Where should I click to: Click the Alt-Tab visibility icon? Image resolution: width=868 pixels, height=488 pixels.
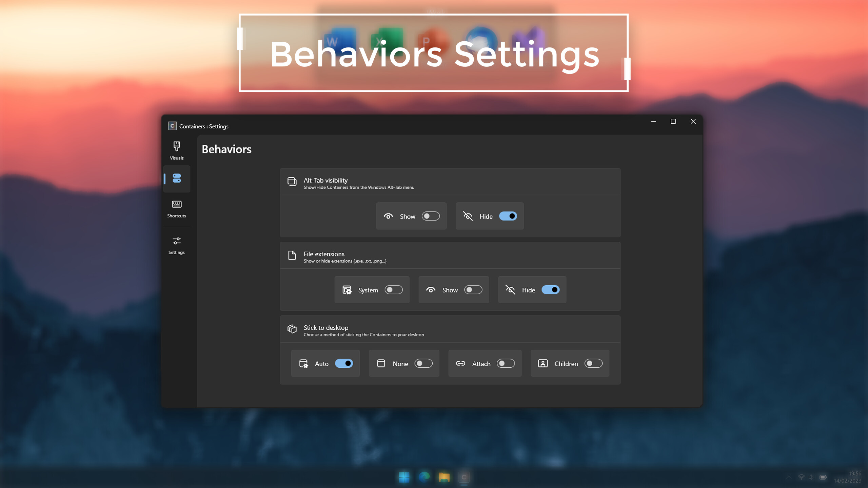[292, 182]
